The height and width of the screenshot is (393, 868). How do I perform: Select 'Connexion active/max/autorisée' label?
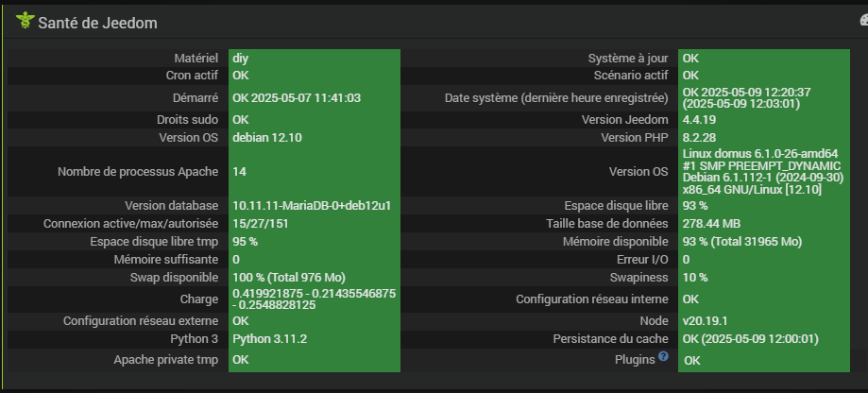(x=130, y=224)
